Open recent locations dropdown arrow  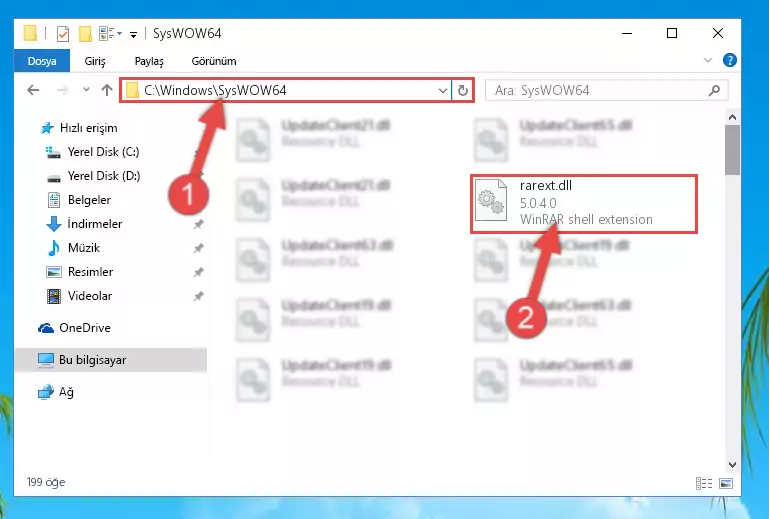pos(86,90)
